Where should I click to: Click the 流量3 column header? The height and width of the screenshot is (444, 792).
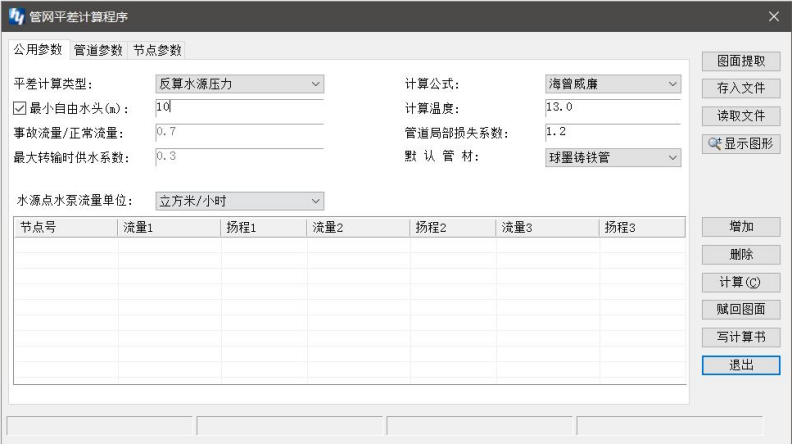(547, 227)
